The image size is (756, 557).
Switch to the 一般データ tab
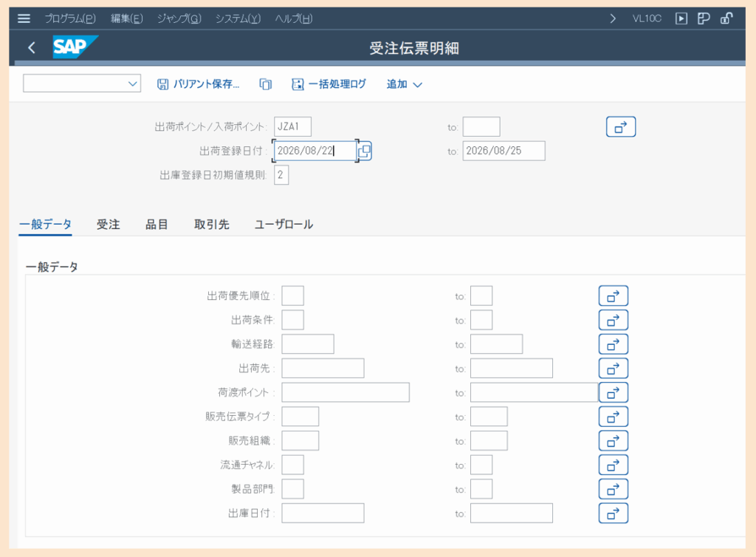[x=45, y=225]
